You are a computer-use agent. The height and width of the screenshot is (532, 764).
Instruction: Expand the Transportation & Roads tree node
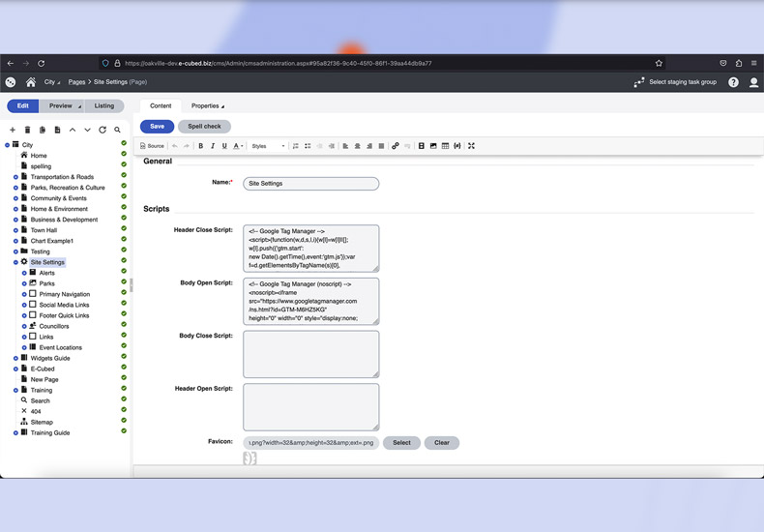[15, 177]
